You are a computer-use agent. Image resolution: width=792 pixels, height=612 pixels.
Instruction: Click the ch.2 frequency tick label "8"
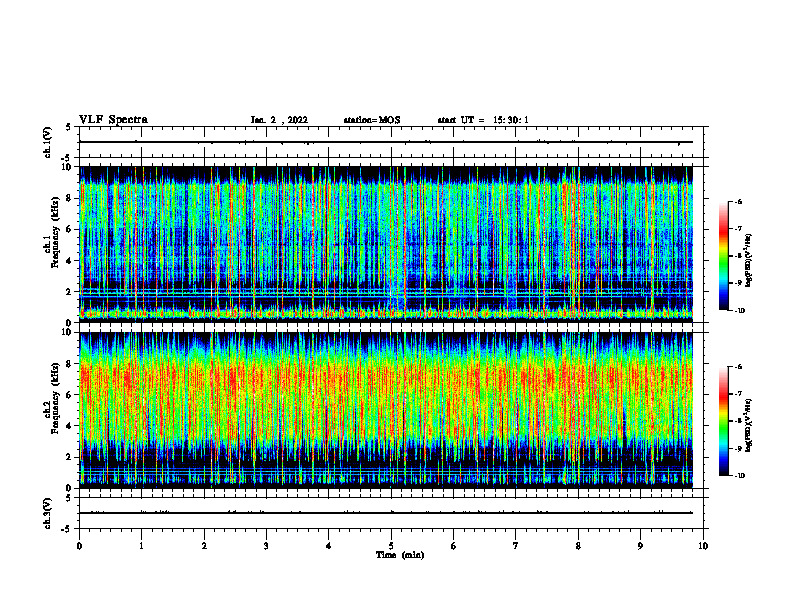click(x=69, y=364)
